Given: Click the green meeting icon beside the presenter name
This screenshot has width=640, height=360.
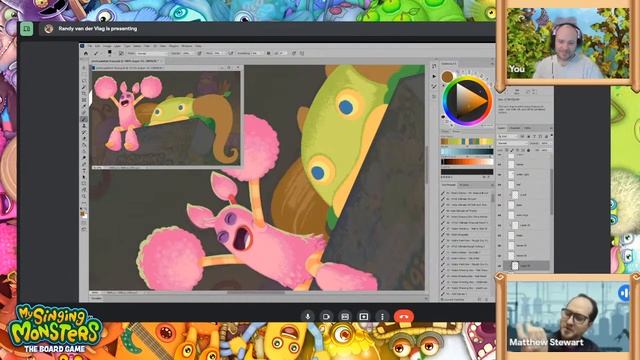Looking at the screenshot, I should pos(27,29).
